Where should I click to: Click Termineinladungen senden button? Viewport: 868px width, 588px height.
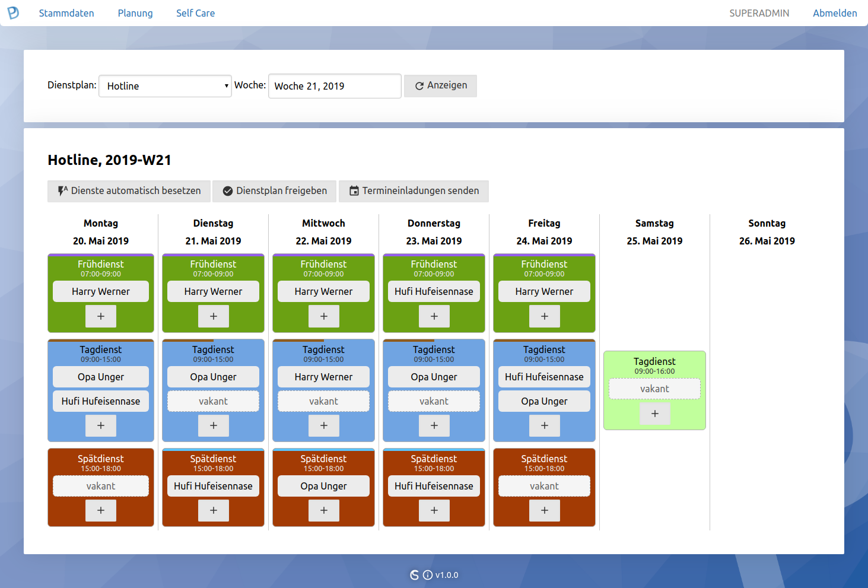click(x=414, y=191)
